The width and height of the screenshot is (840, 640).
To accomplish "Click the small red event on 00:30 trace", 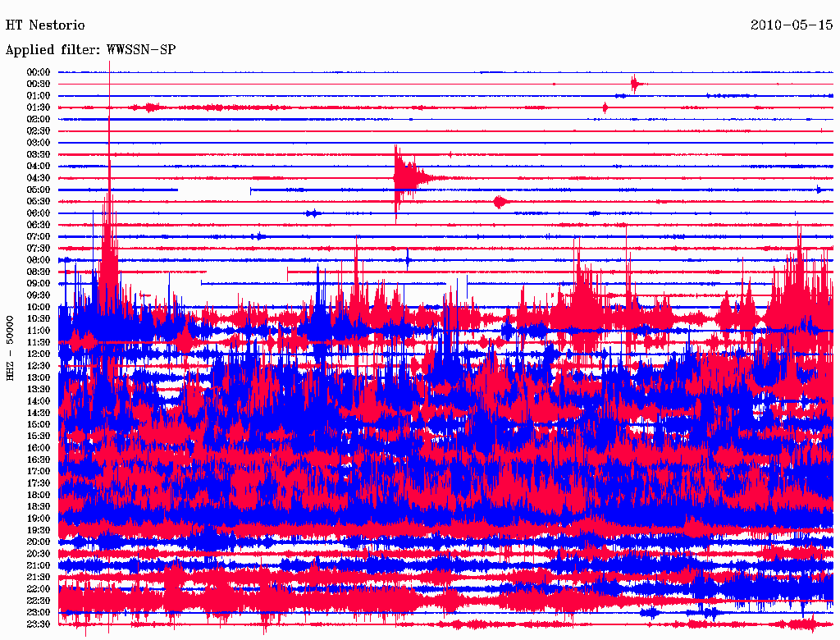I will [x=634, y=84].
